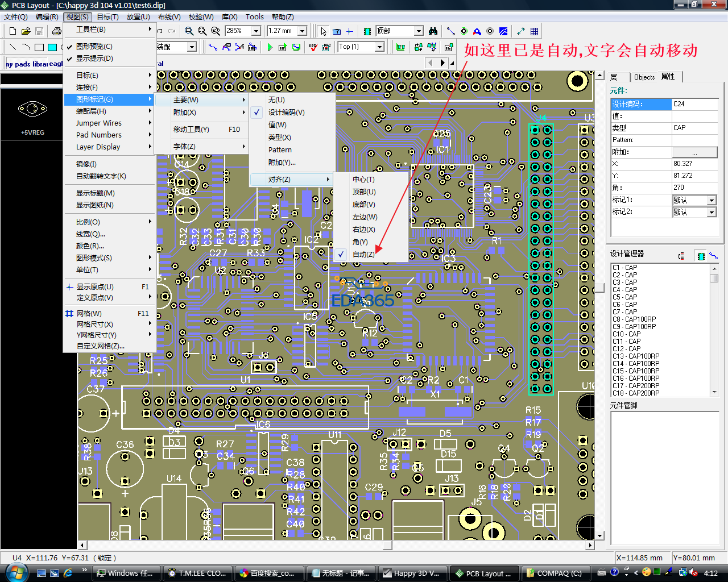This screenshot has height=582, width=728.
Task: Open file with the folder icon
Action: [26, 31]
